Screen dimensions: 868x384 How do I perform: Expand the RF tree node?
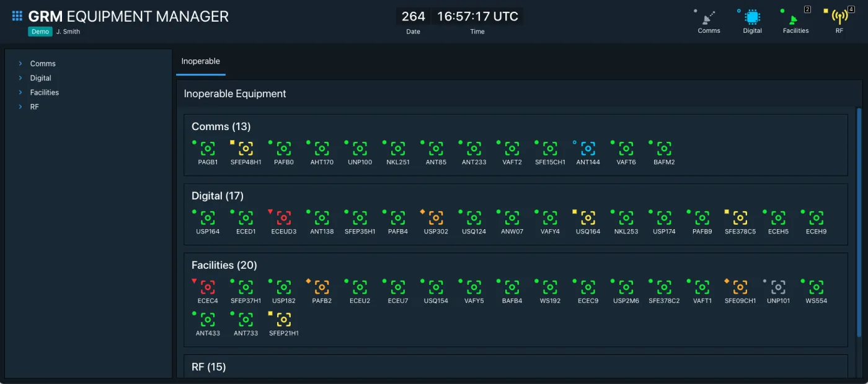(20, 107)
